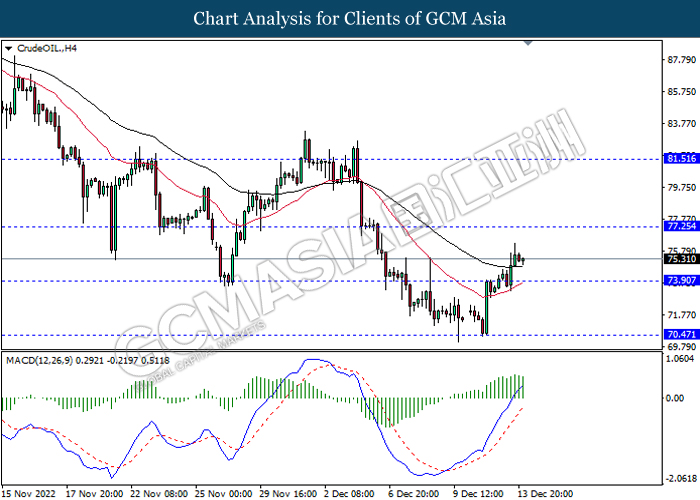The image size is (700, 500).
Task: Click the MACD scale value -2.0618
Action: (681, 479)
